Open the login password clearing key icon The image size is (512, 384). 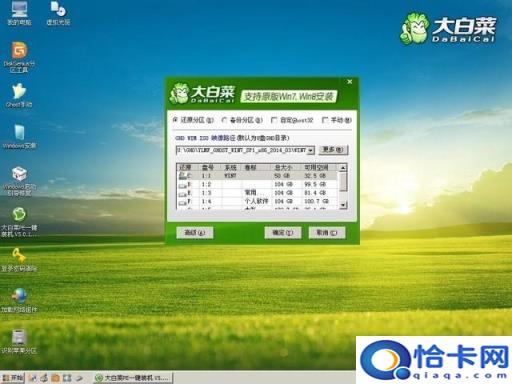point(19,260)
